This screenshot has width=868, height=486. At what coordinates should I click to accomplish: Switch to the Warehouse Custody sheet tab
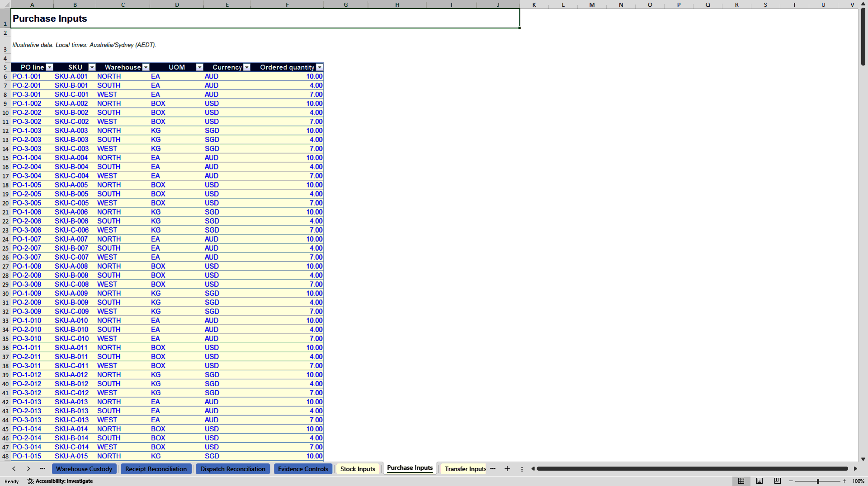coord(84,469)
